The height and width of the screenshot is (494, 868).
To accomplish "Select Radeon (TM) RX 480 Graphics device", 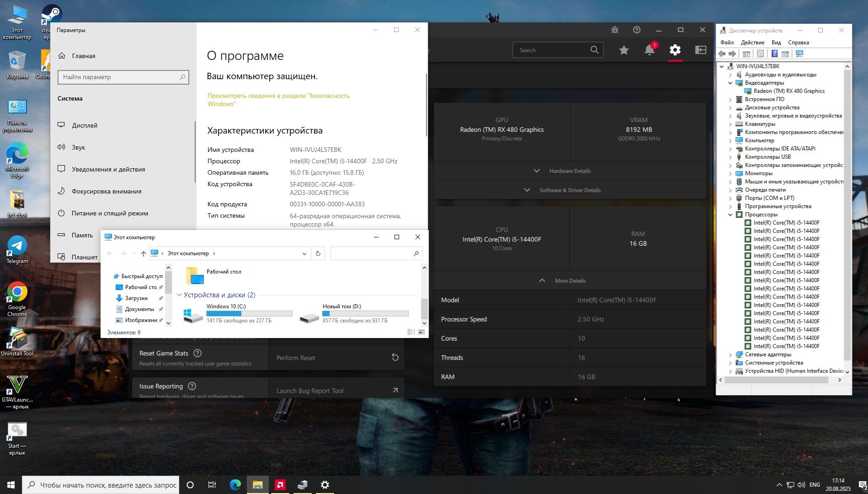I will (x=789, y=91).
